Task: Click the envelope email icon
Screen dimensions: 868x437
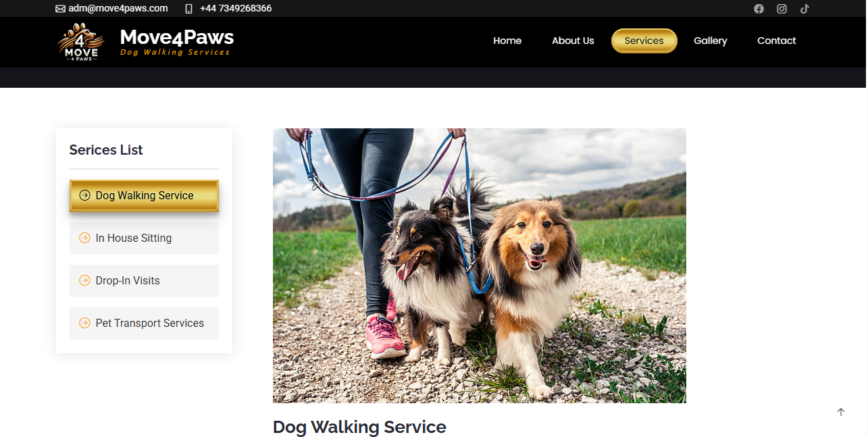Action: point(60,9)
